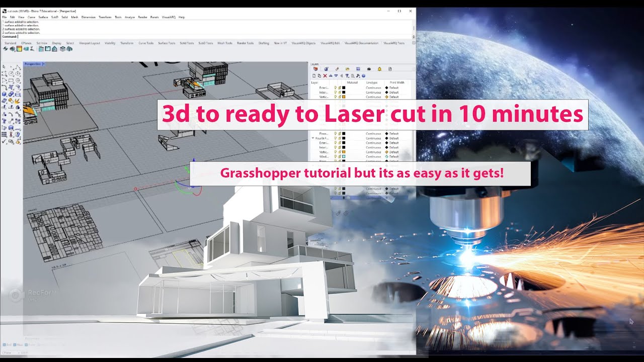
Task: Select the Ellipse tool in left toolbar
Action: [x=18, y=73]
